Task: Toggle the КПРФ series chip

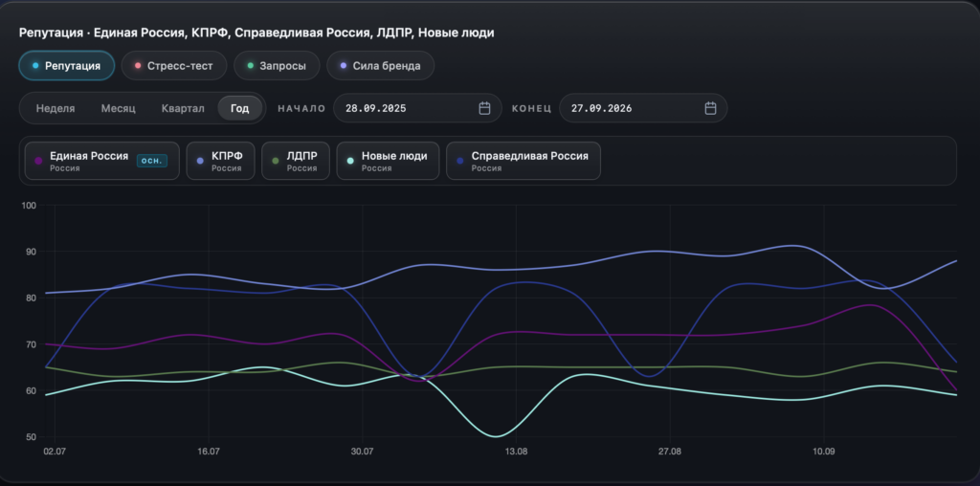Action: point(221,161)
